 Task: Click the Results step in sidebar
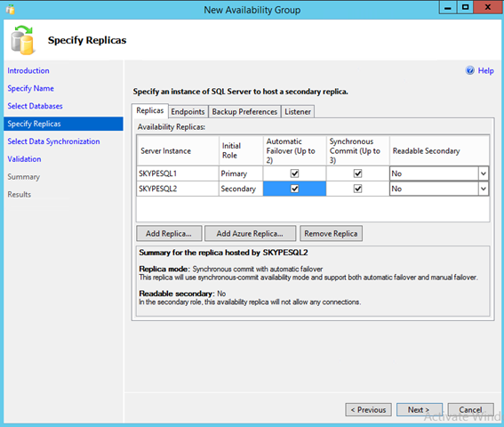20,194
